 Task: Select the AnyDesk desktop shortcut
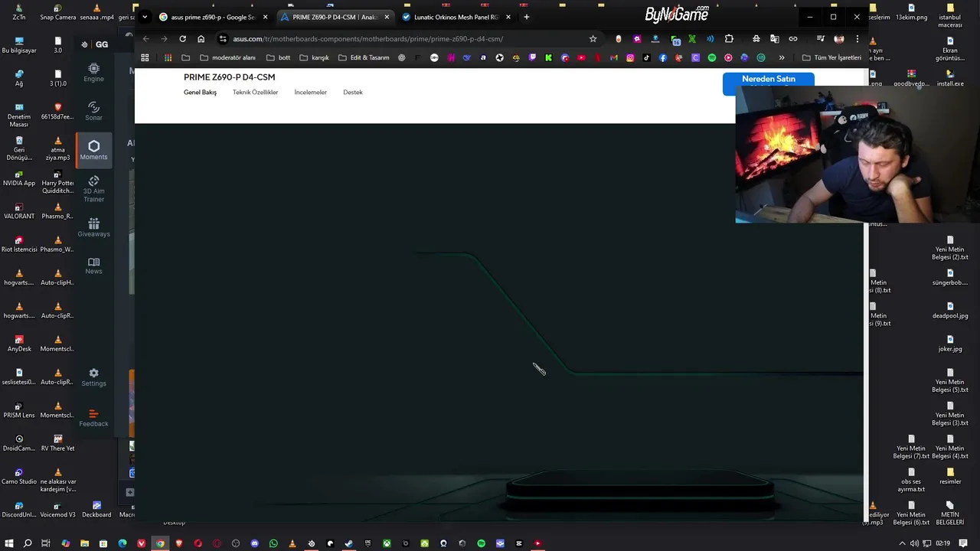click(19, 344)
